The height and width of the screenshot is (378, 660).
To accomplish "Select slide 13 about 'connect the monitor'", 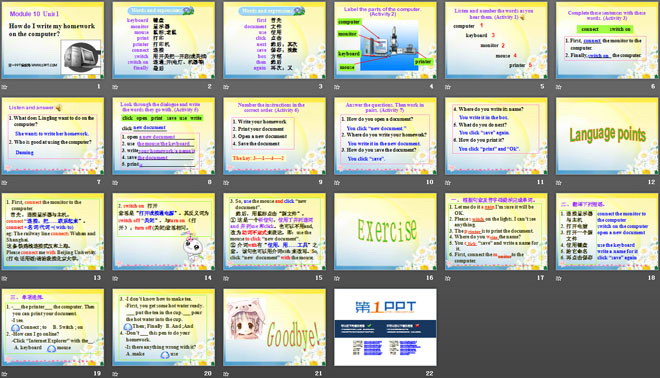I will [x=53, y=232].
